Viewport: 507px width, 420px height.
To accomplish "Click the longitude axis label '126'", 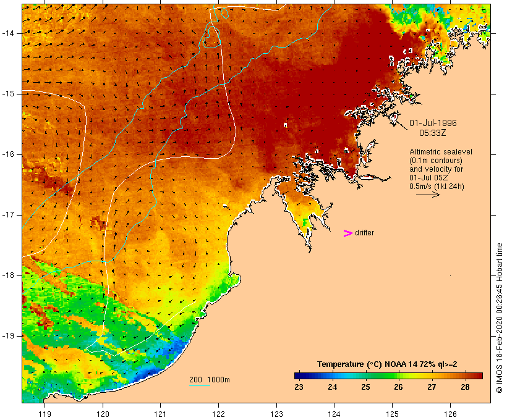I will [450, 414].
